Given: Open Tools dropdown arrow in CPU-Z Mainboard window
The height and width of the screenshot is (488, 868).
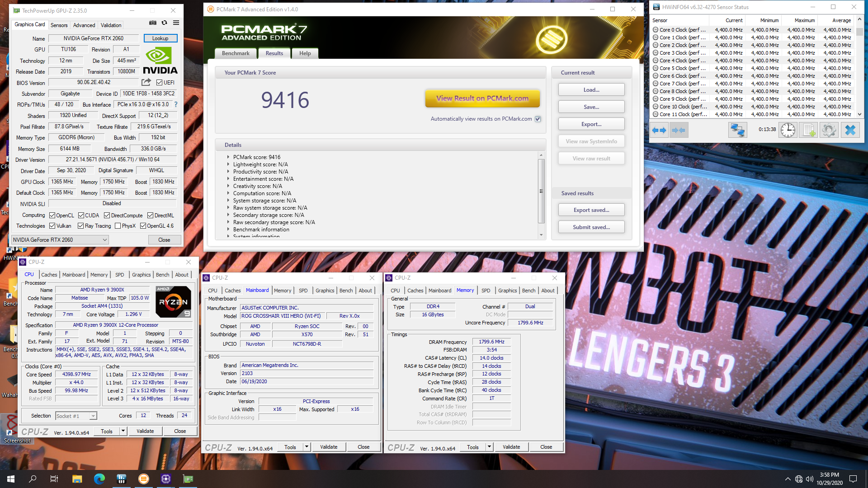Looking at the screenshot, I should [x=307, y=447].
